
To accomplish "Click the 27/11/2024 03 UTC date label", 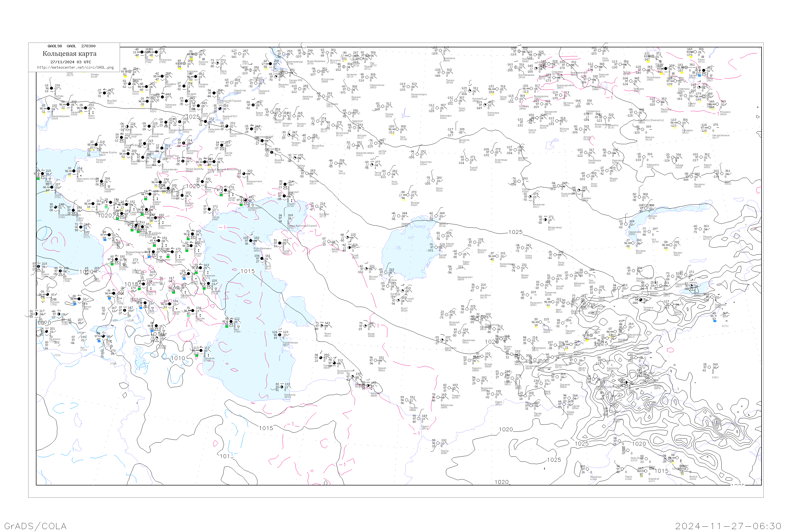I will [x=70, y=62].
